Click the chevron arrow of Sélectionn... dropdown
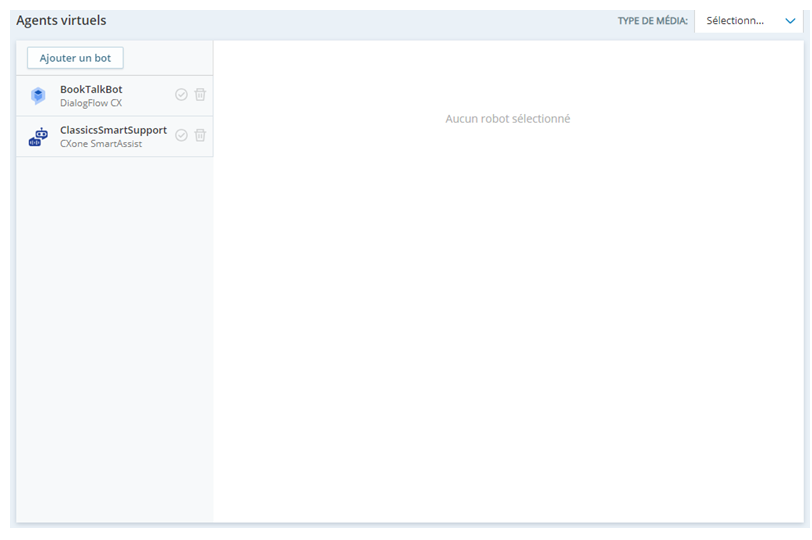 (790, 21)
